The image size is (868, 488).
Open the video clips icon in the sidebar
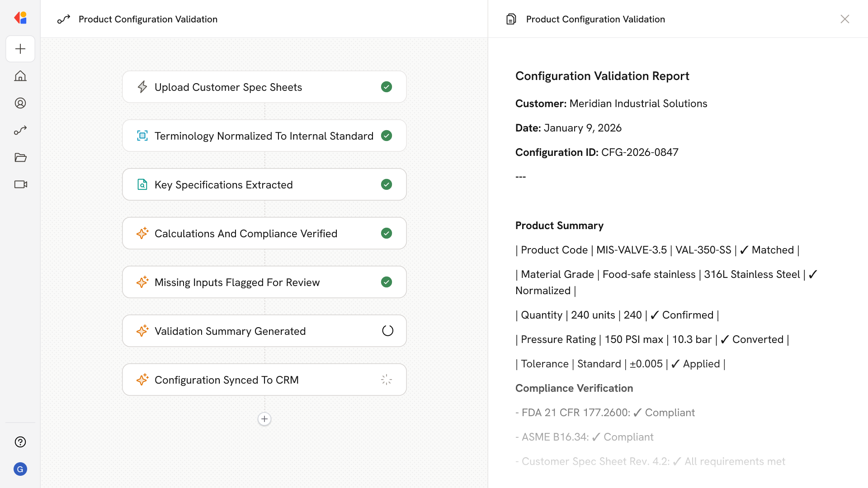coord(20,184)
